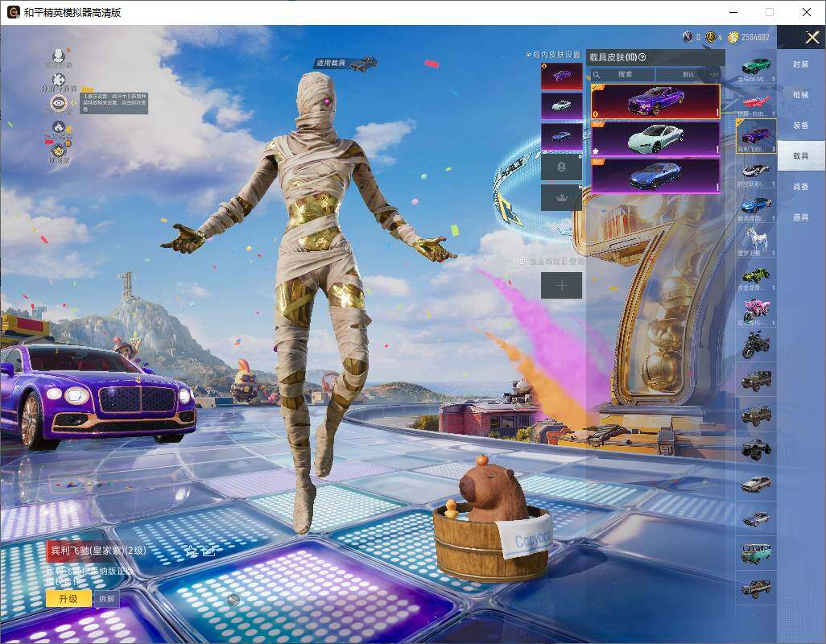The height and width of the screenshot is (644, 826).
Task: Select the purple Bentley skin card
Action: click(655, 101)
